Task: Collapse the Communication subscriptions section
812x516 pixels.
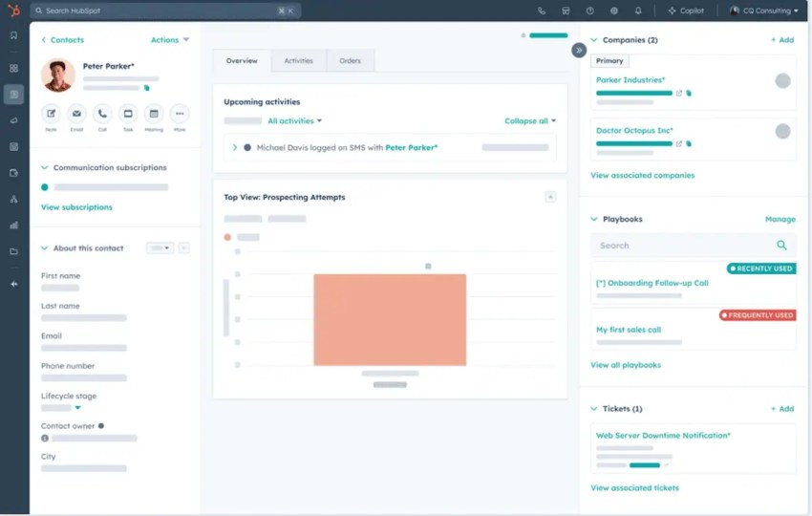Action: click(x=45, y=167)
